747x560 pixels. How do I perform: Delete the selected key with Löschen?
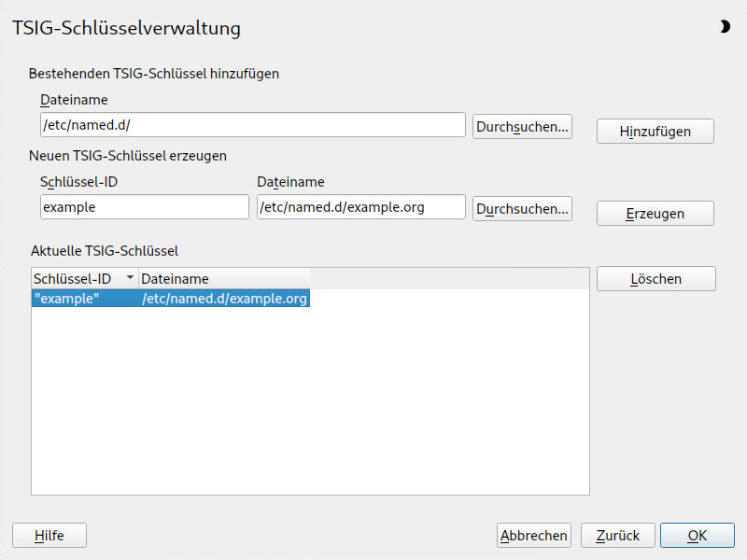(656, 278)
